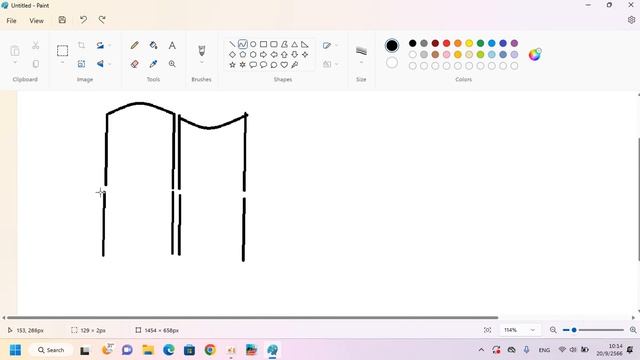Viewport: 640px width, 360px height.
Task: Click the Redo arrow
Action: pyautogui.click(x=102, y=20)
